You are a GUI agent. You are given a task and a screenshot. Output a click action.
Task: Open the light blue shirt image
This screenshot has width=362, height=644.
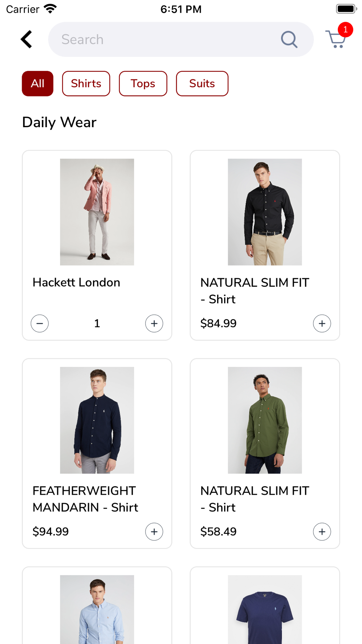click(97, 610)
